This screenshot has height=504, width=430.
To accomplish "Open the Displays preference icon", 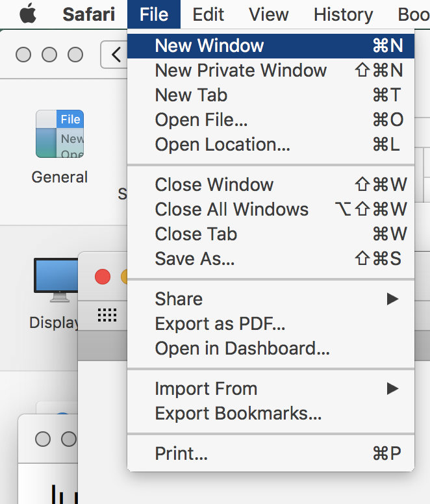I will pos(57,280).
